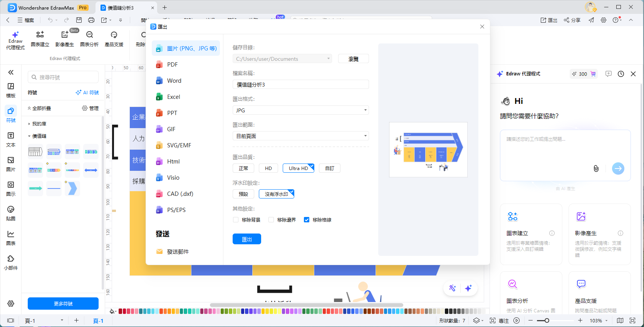The image size is (644, 327).
Task: Pick the black swatch in color palette
Action: pyautogui.click(x=447, y=311)
